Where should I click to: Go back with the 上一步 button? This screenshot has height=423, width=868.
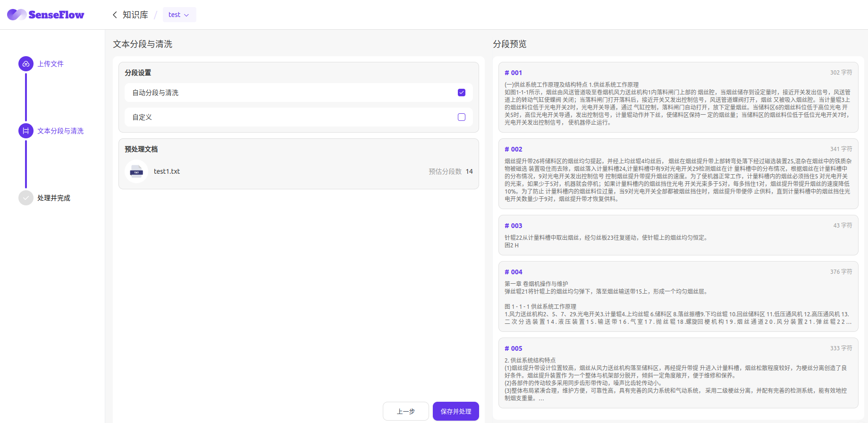pos(406,411)
